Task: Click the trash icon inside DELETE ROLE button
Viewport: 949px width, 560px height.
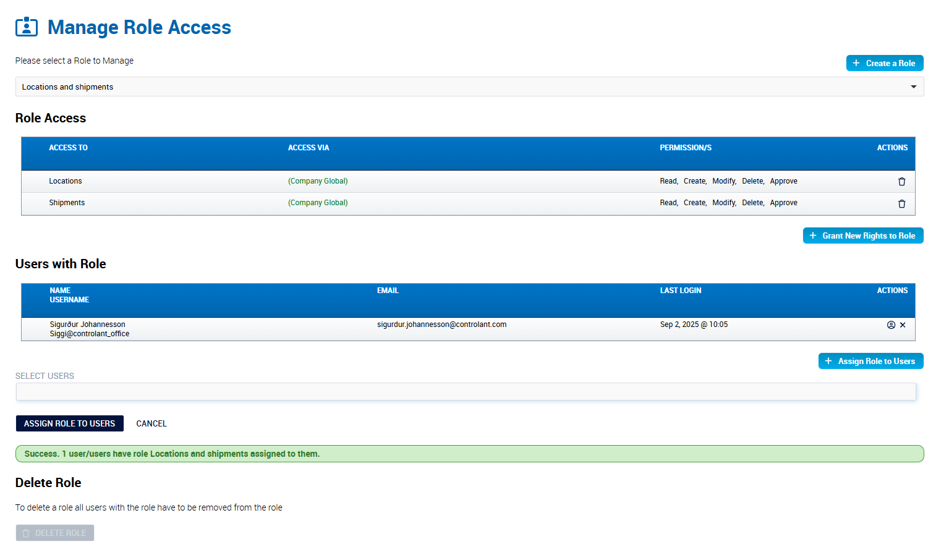Action: coord(27,532)
